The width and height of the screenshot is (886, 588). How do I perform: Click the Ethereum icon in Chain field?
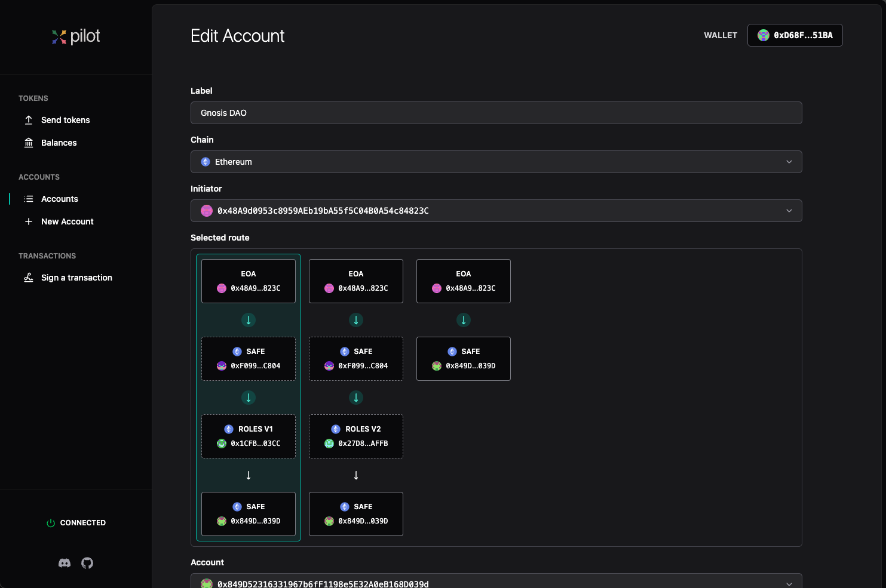pyautogui.click(x=206, y=162)
